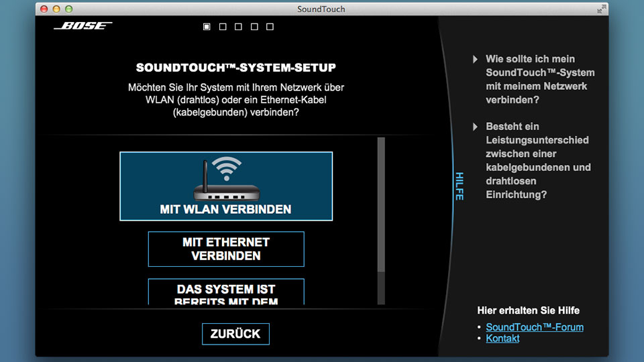
Task: Collapse the HILFE side panel
Action: pyautogui.click(x=459, y=186)
